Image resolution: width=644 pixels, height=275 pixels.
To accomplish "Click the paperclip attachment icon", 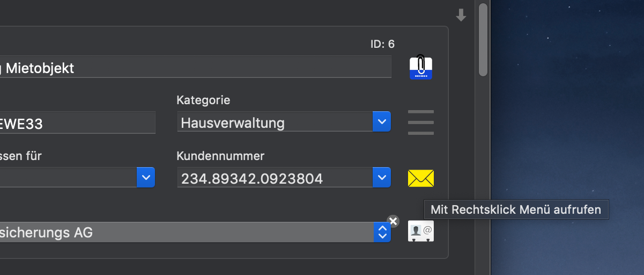I will pyautogui.click(x=421, y=68).
